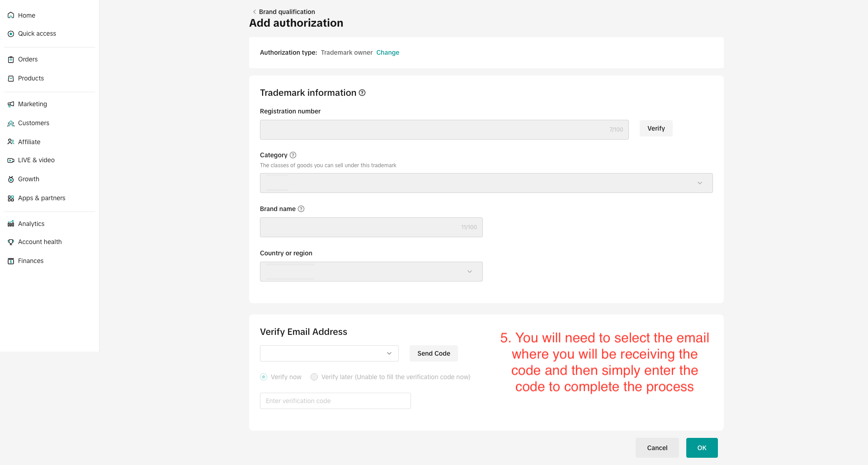Click the Change authorization type link
The width and height of the screenshot is (868, 465).
pyautogui.click(x=387, y=52)
